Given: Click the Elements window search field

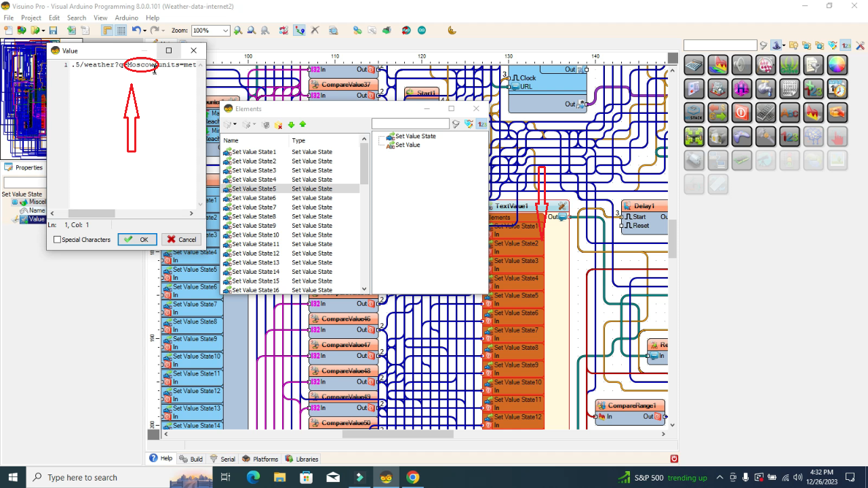Looking at the screenshot, I should pyautogui.click(x=410, y=123).
